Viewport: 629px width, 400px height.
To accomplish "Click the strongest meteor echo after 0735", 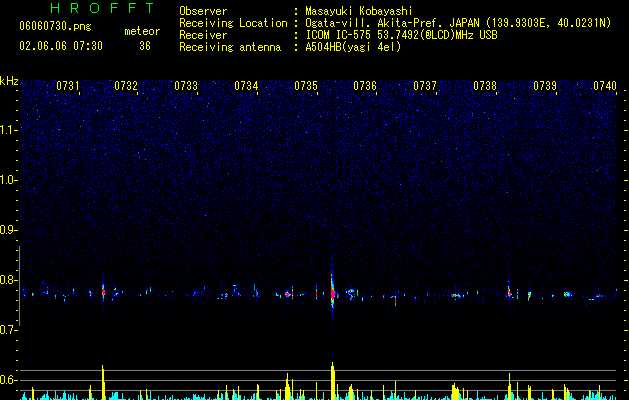I will [x=333, y=293].
